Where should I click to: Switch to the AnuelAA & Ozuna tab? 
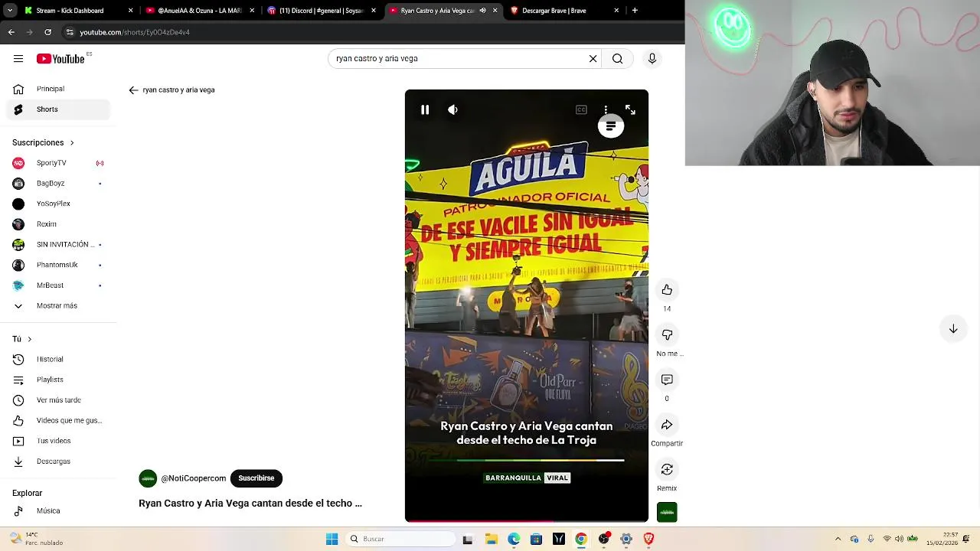tap(201, 11)
